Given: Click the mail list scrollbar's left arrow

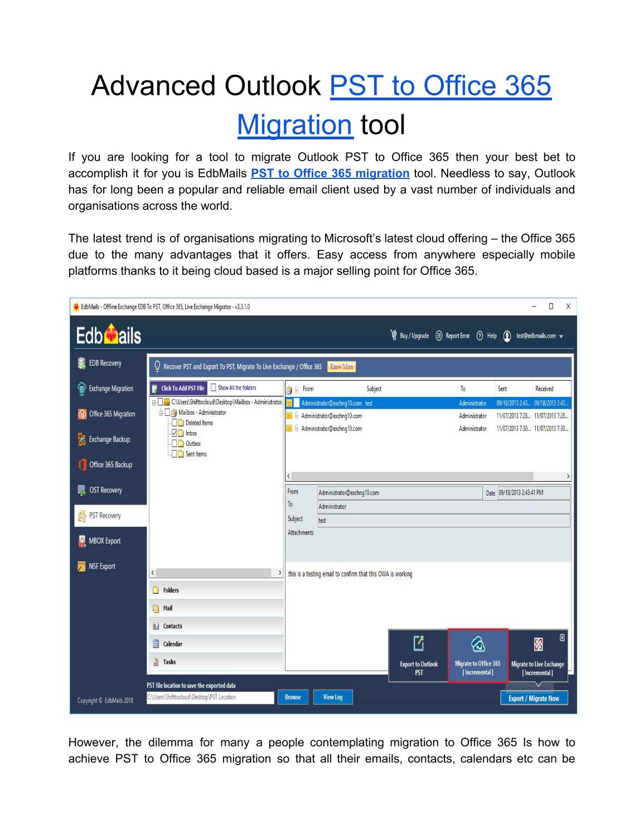Looking at the screenshot, I should [x=288, y=477].
